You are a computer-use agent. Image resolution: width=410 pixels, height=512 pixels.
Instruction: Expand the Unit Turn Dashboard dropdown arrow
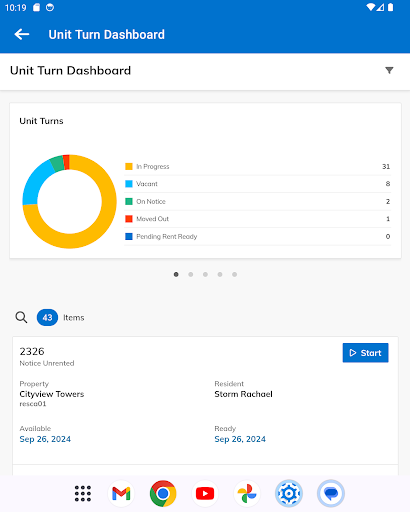click(x=389, y=70)
